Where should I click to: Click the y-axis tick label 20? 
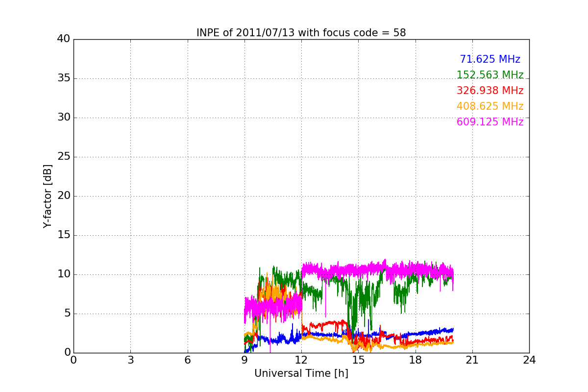[64, 196]
